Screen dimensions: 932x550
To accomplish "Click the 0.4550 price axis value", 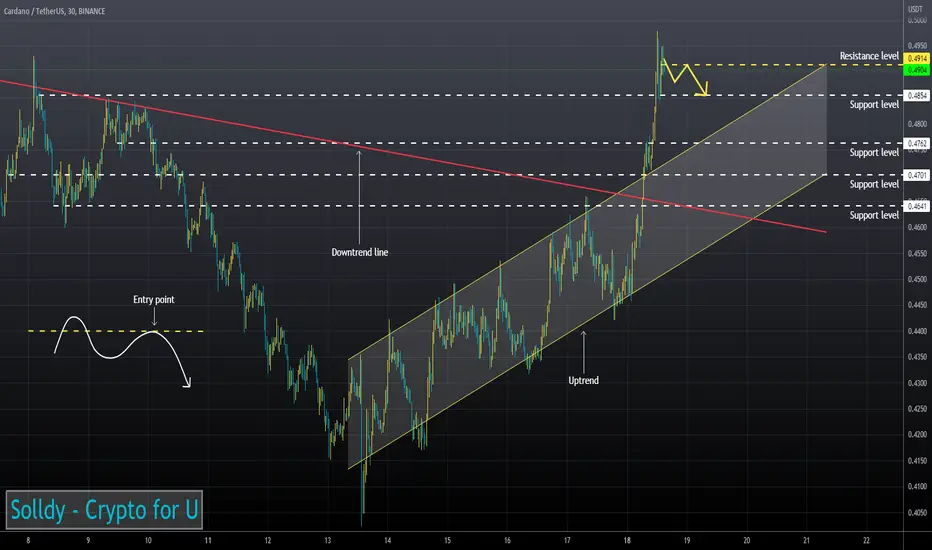I will tap(917, 253).
